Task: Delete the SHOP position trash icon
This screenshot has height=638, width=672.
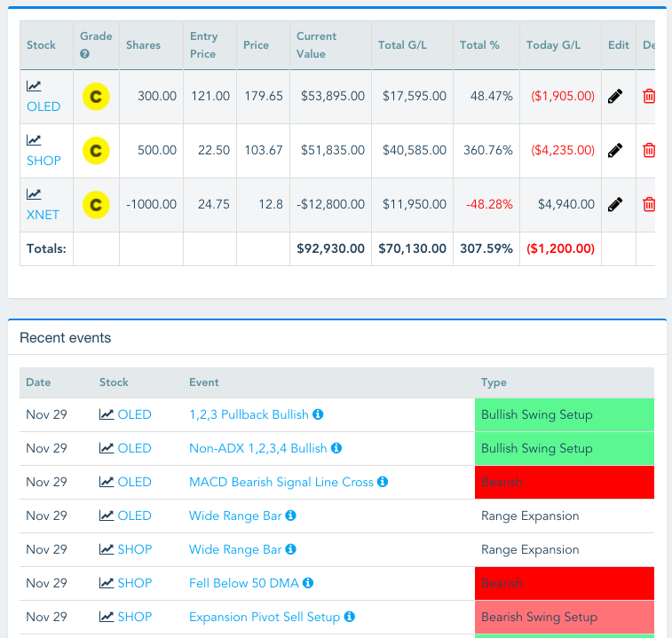Action: point(649,150)
